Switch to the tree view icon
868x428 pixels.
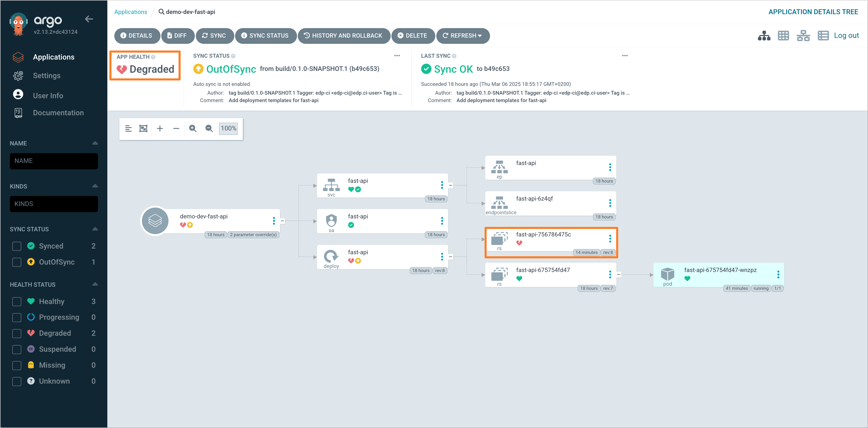click(764, 36)
